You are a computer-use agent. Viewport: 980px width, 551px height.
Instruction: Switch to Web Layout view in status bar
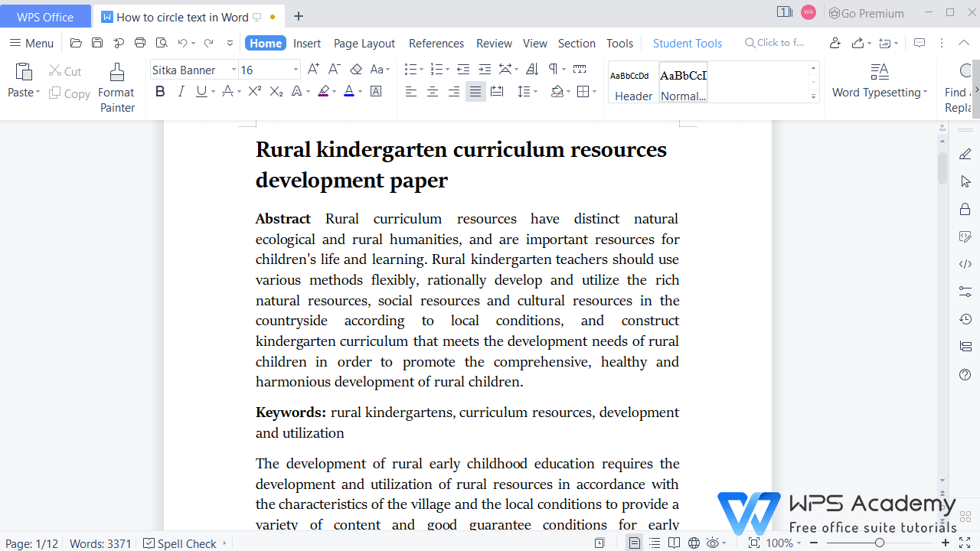click(x=694, y=543)
